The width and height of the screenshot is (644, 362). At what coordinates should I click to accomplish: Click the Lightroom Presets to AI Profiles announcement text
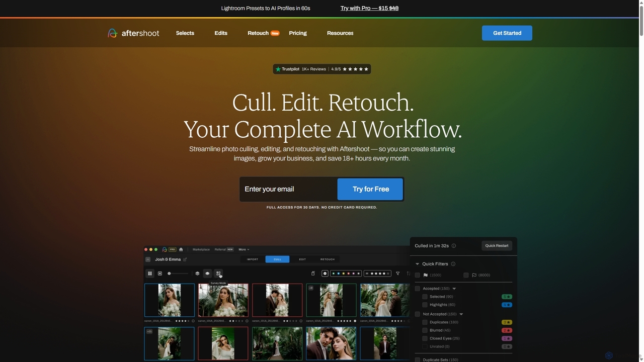[266, 8]
